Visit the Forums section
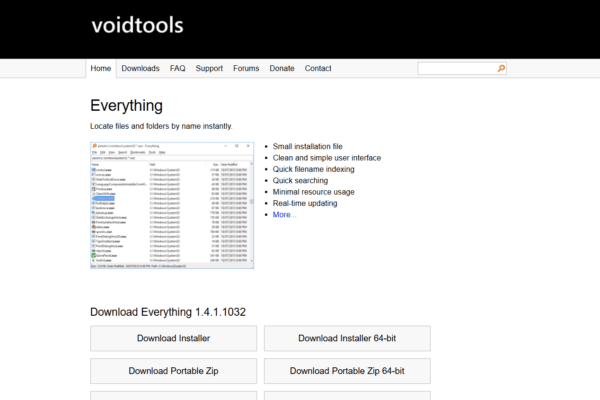This screenshot has height=400, width=600. tap(246, 69)
